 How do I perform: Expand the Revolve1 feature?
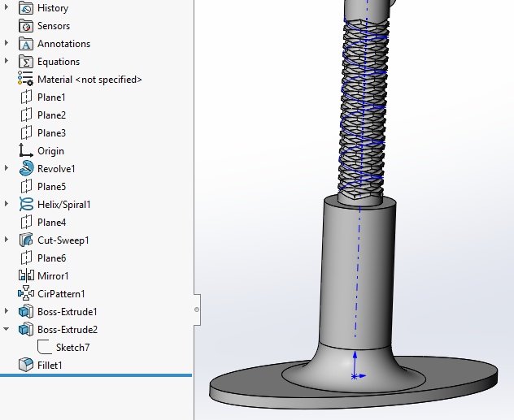(x=7, y=169)
